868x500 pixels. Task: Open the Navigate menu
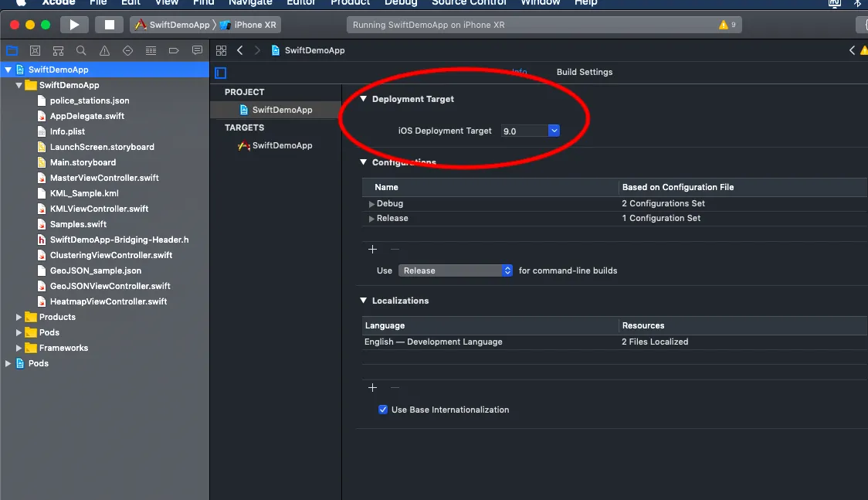coord(250,2)
